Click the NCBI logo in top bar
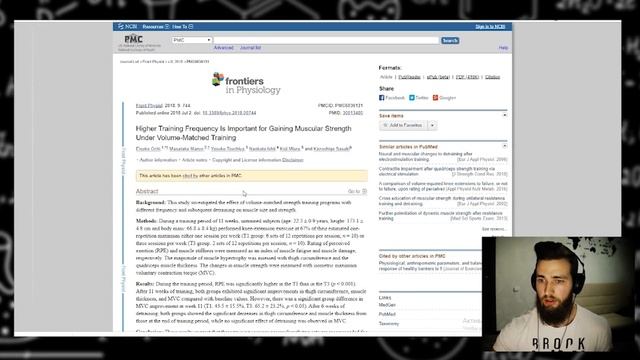The image size is (640, 360). (127, 27)
